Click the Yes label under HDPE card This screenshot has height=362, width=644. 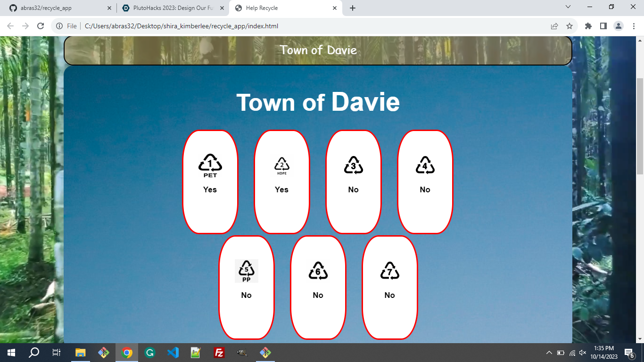click(282, 189)
